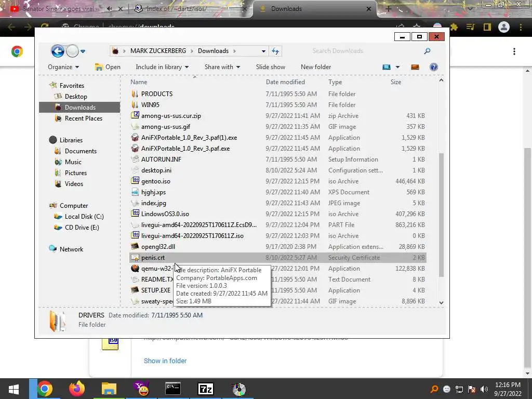Click the file list vertical scrollbar
This screenshot has width=532, height=399.
pyautogui.click(x=441, y=215)
